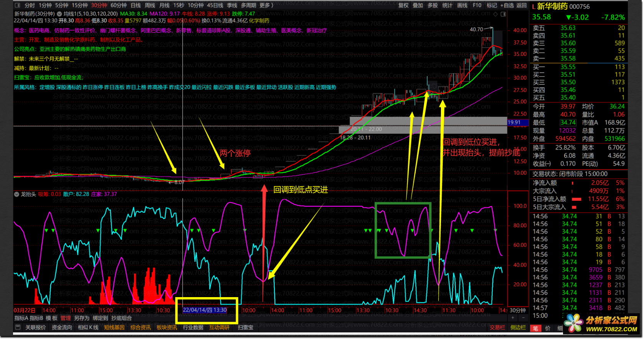Click the panel toggle icon beside the diamond

coord(503,14)
